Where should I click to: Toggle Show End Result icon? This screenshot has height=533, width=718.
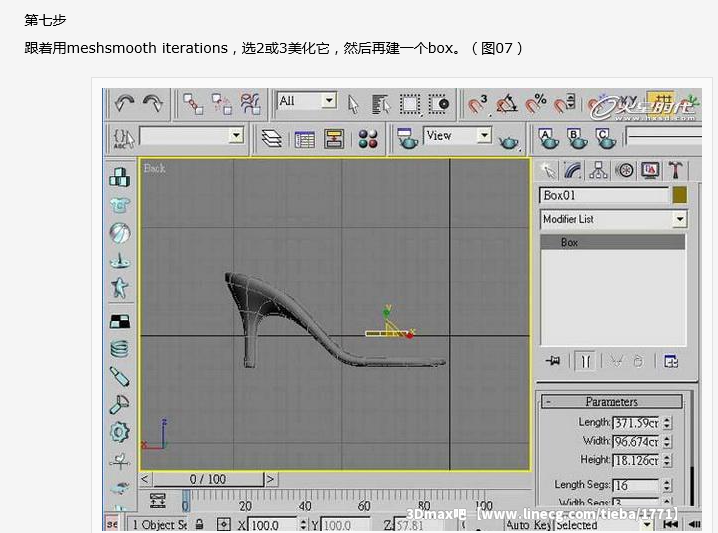585,361
